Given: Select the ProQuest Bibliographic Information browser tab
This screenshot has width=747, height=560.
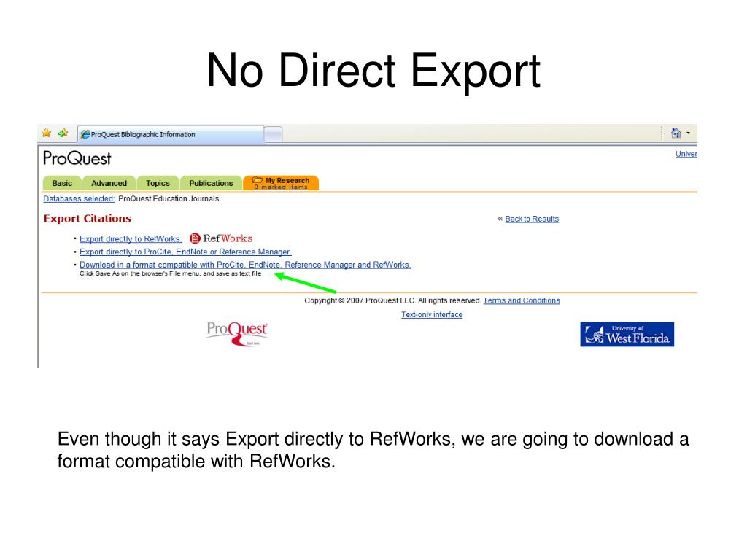Looking at the screenshot, I should 171,134.
